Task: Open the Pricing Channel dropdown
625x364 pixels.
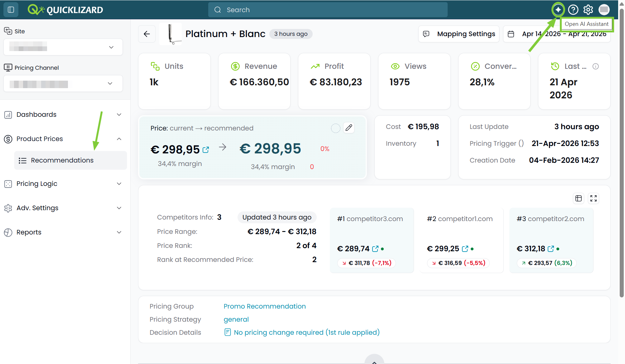Action: [x=63, y=83]
